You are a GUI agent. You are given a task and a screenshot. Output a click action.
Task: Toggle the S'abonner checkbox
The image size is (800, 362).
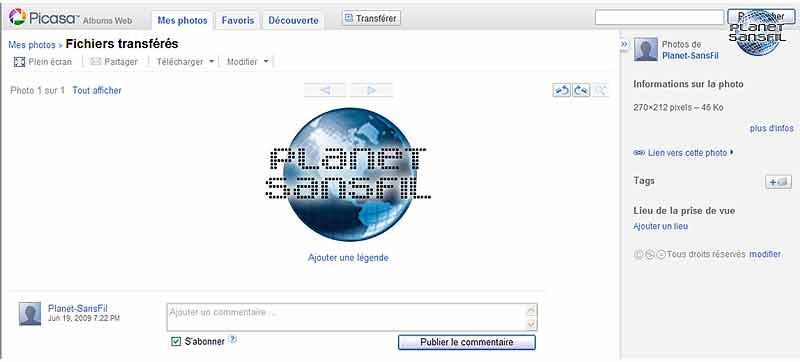point(176,341)
